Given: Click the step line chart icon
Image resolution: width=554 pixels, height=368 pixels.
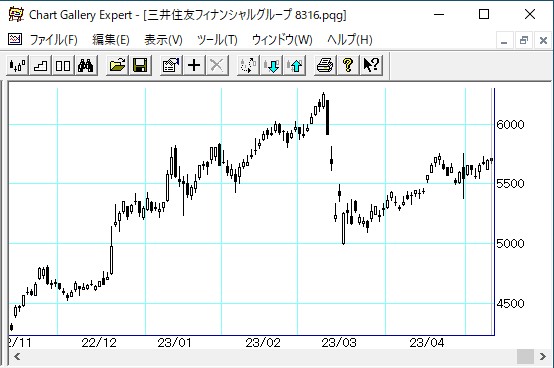Looking at the screenshot, I should click(40, 65).
